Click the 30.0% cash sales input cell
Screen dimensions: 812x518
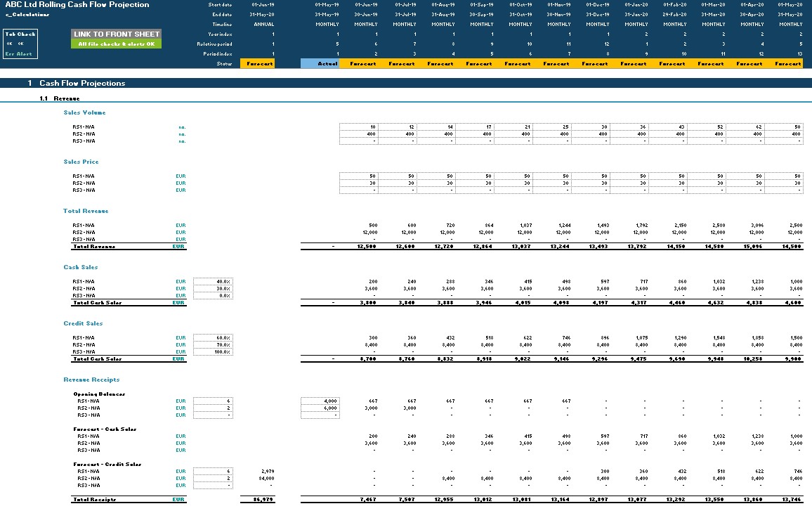(213, 289)
